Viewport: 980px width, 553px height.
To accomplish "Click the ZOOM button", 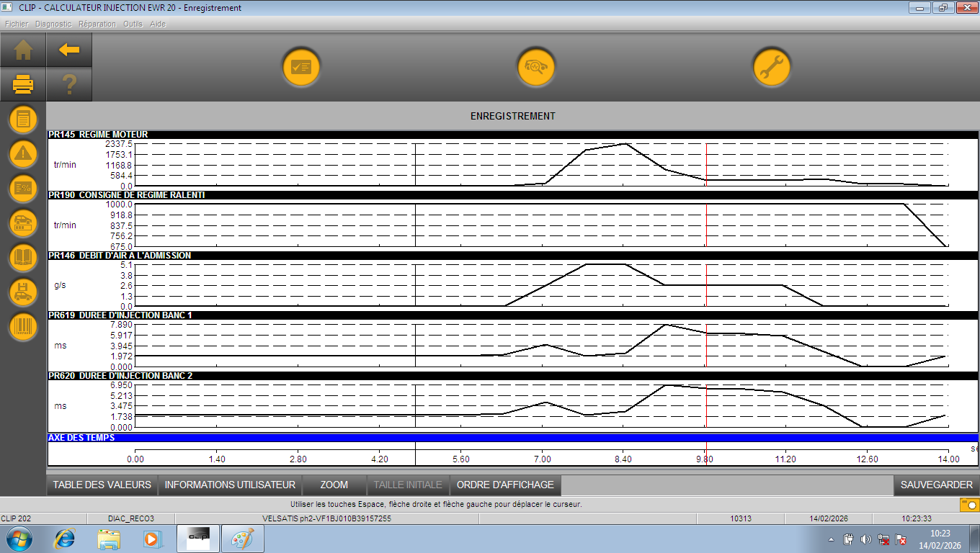I will pyautogui.click(x=334, y=485).
